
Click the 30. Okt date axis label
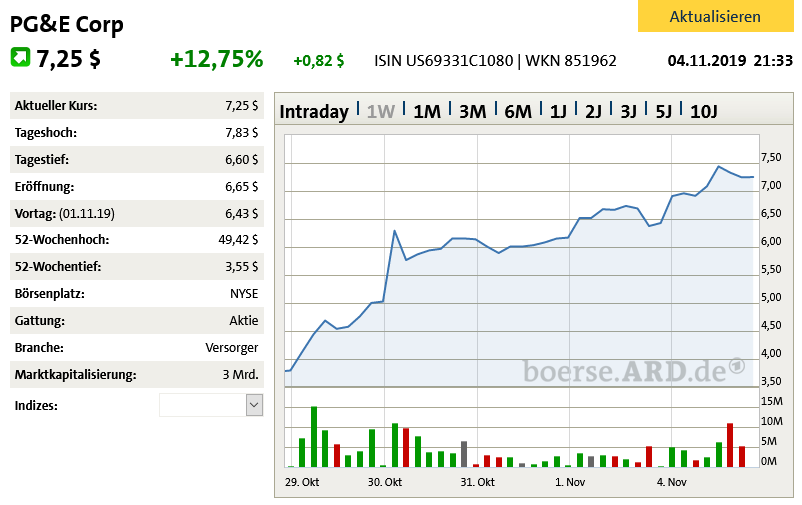pyautogui.click(x=385, y=482)
